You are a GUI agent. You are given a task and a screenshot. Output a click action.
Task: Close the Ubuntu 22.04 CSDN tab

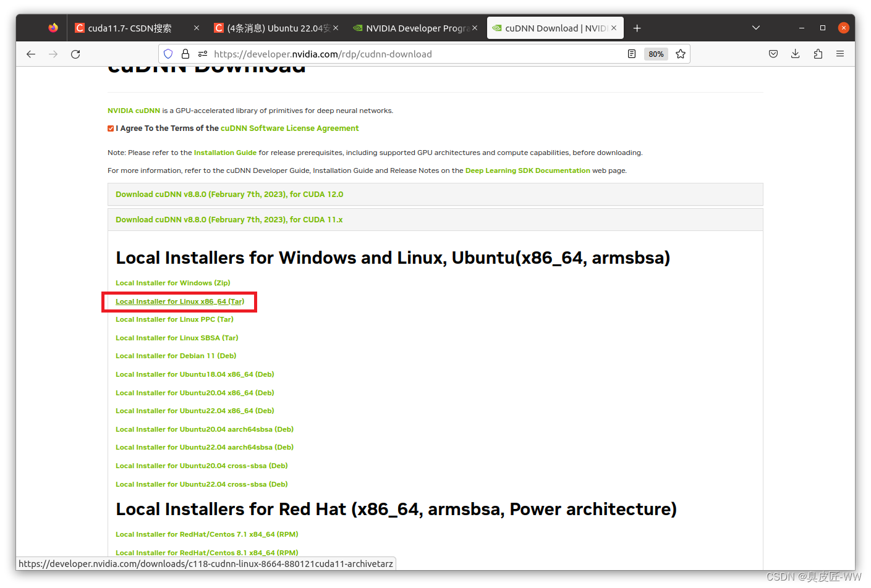coord(336,28)
